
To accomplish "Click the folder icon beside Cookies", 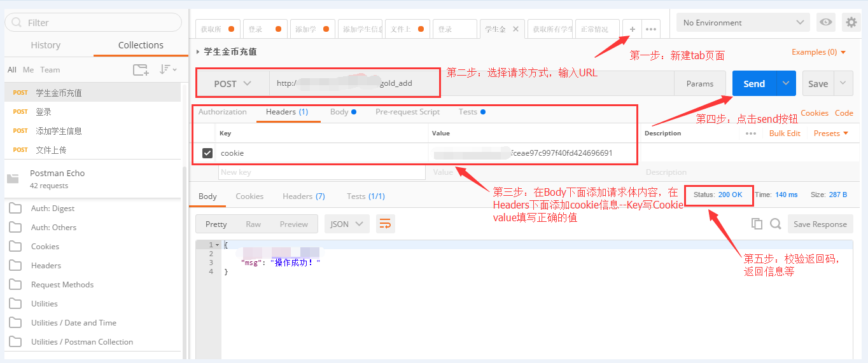I will click(x=15, y=247).
